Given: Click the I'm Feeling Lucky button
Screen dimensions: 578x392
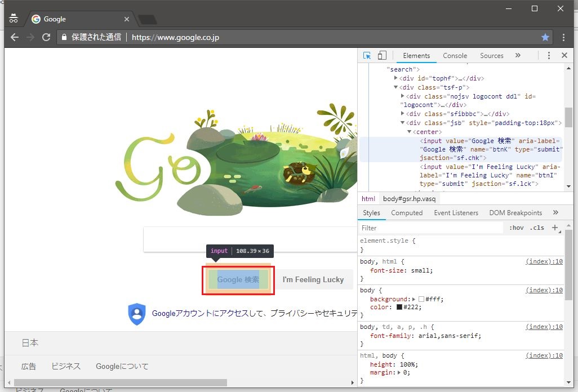Looking at the screenshot, I should (313, 279).
